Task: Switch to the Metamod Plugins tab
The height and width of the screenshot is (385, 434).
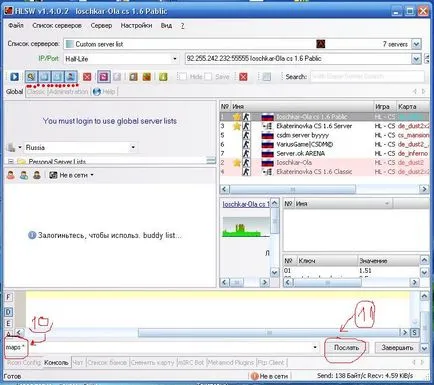Action: (231, 363)
